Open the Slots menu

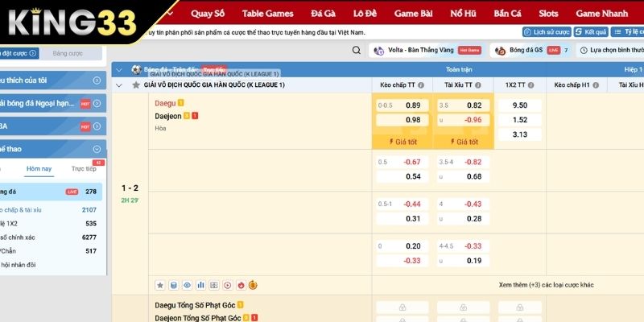[x=548, y=14]
